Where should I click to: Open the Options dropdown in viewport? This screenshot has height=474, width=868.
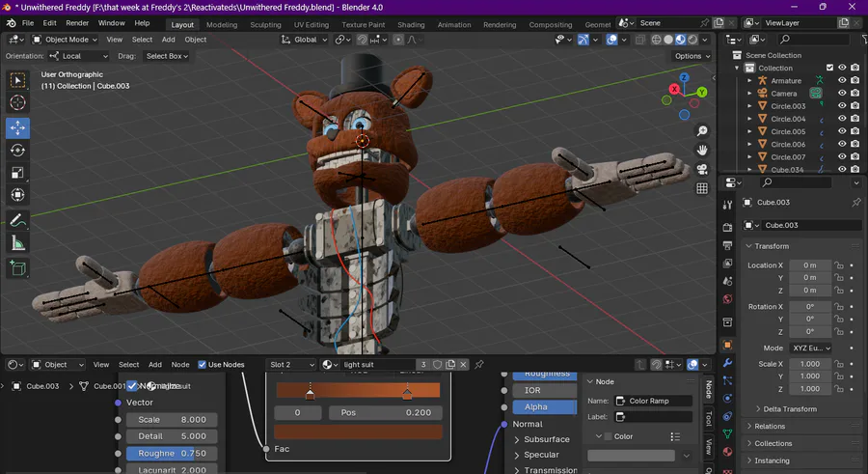[692, 56]
